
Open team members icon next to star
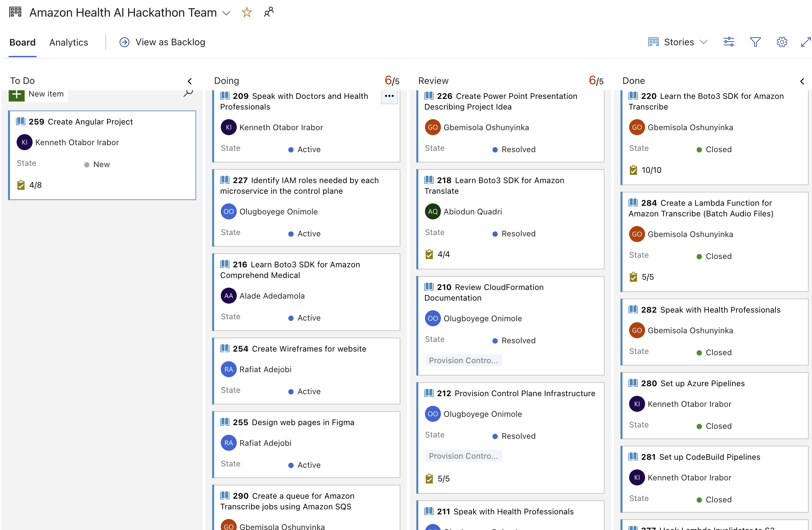point(269,12)
